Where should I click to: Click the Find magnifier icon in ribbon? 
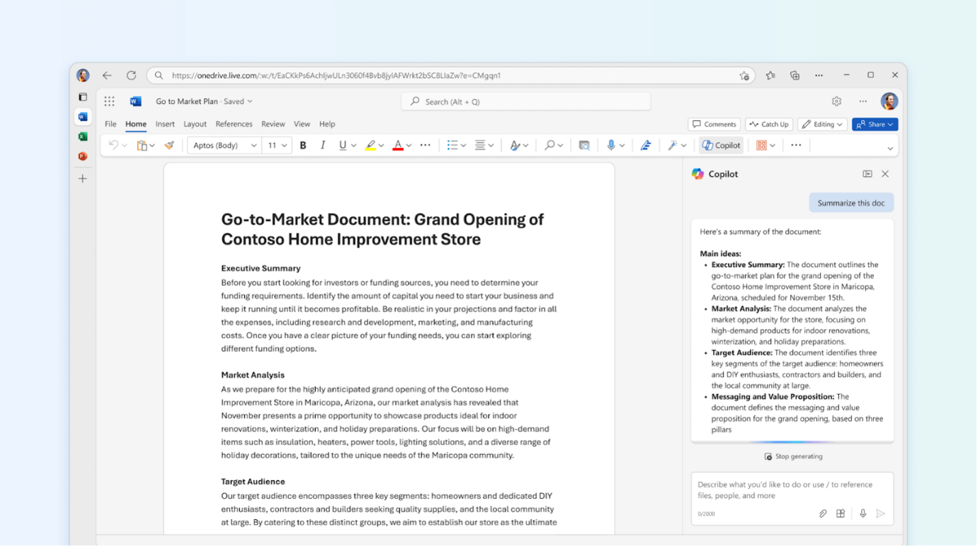click(x=550, y=146)
